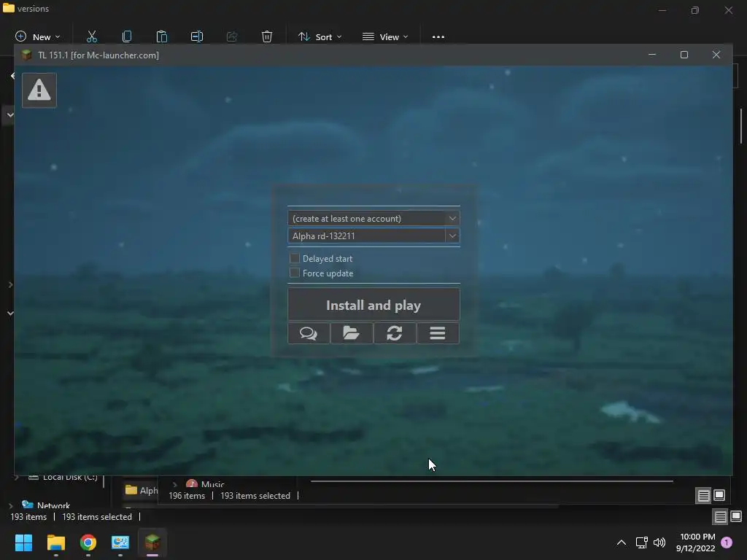This screenshot has width=747, height=560.
Task: Switch inner Explorer to thumbnails view icon
Action: tap(719, 496)
